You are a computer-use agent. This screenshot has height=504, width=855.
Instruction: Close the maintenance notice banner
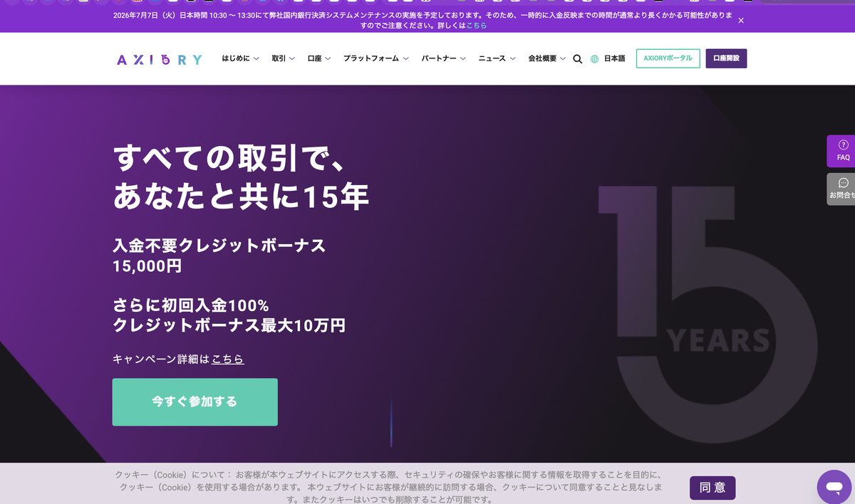pyautogui.click(x=741, y=21)
